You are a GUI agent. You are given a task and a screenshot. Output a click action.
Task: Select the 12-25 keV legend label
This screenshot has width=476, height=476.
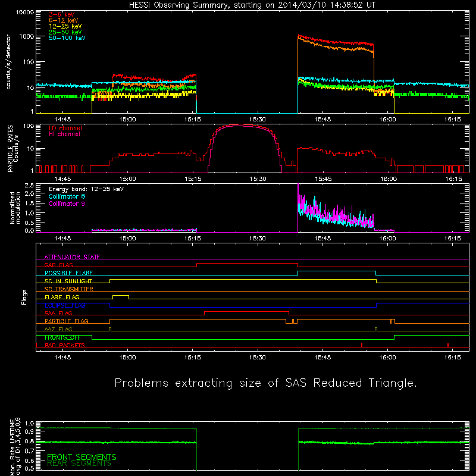click(65, 26)
